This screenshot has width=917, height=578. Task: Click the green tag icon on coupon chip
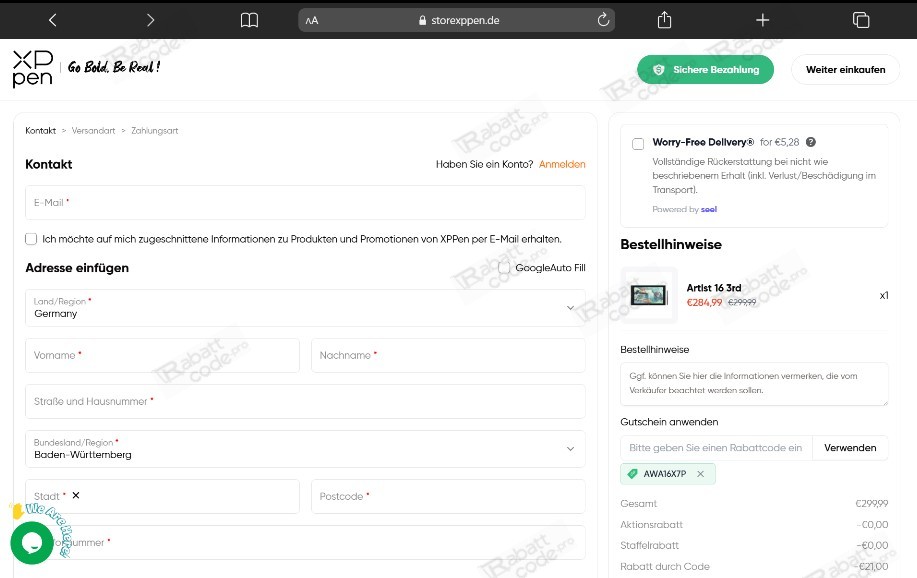pyautogui.click(x=632, y=474)
